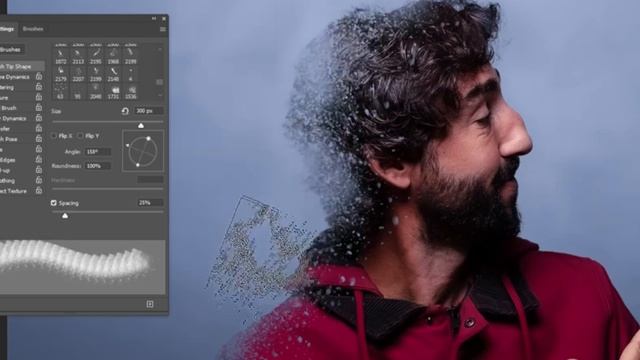Image resolution: width=640 pixels, height=360 pixels.
Task: Click the brush tip list scrollbar thumb
Action: [160, 82]
